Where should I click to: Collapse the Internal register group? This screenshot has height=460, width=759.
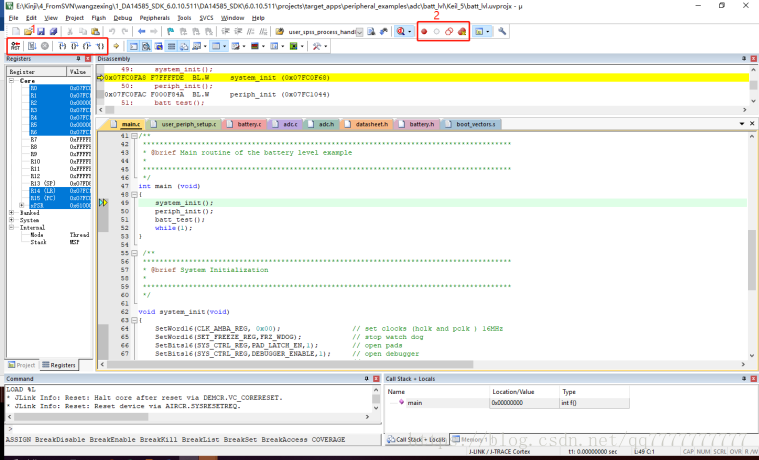pyautogui.click(x=12, y=227)
